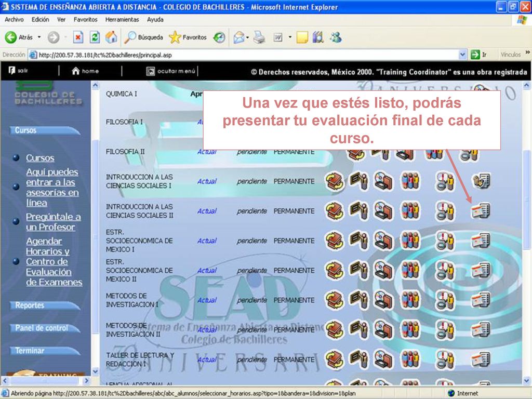Open CD disk icon for Introduccion Ciencias Sociales I
This screenshot has width=532, height=399.
click(383, 181)
